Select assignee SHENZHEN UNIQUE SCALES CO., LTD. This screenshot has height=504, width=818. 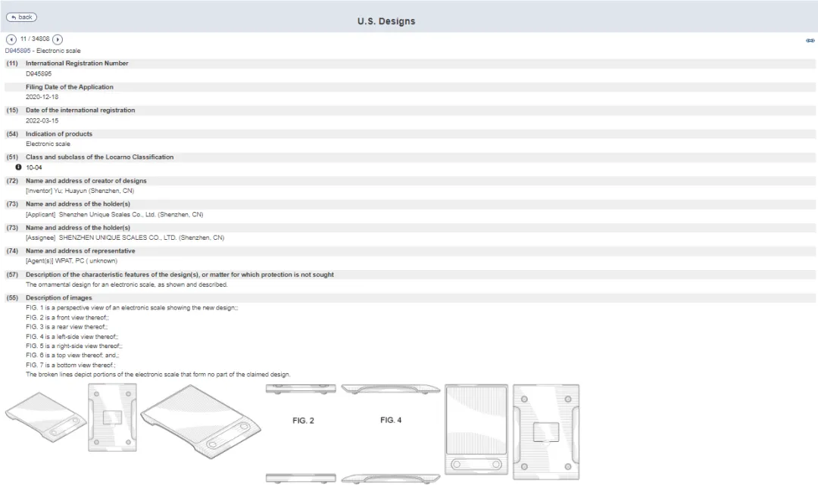click(125, 238)
